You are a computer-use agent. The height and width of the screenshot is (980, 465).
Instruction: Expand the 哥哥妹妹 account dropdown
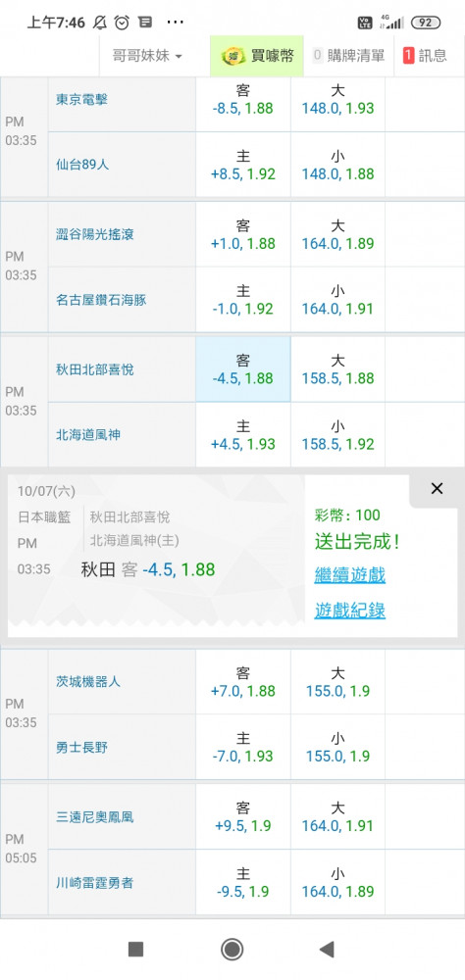[148, 56]
